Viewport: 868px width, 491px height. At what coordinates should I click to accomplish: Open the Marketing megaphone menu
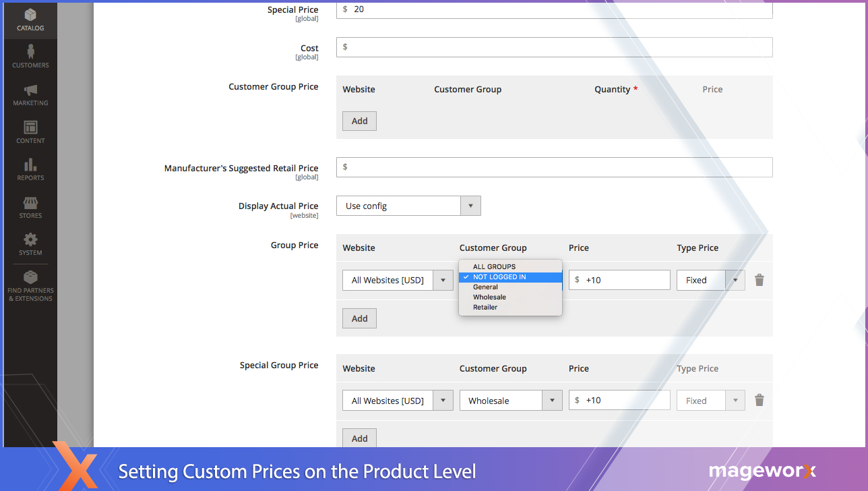(30, 95)
